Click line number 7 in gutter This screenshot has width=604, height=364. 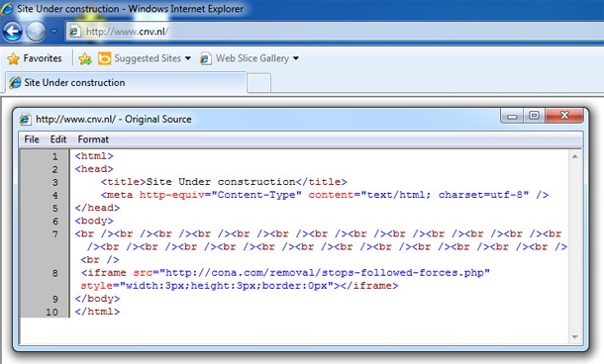point(55,234)
